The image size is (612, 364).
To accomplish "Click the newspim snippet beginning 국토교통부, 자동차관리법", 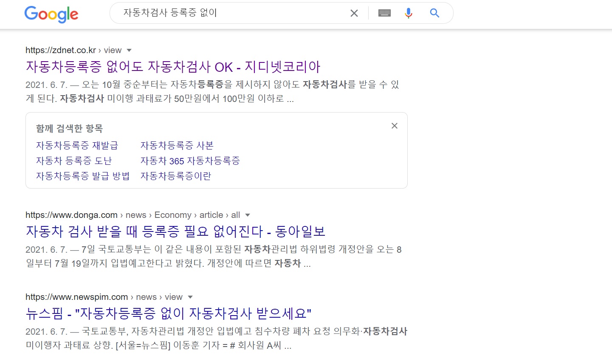I will (217, 338).
